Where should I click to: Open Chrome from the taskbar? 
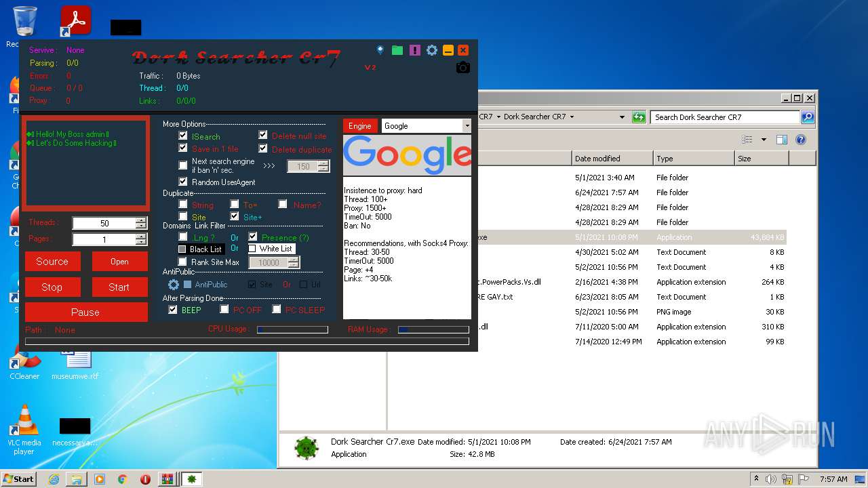point(123,479)
